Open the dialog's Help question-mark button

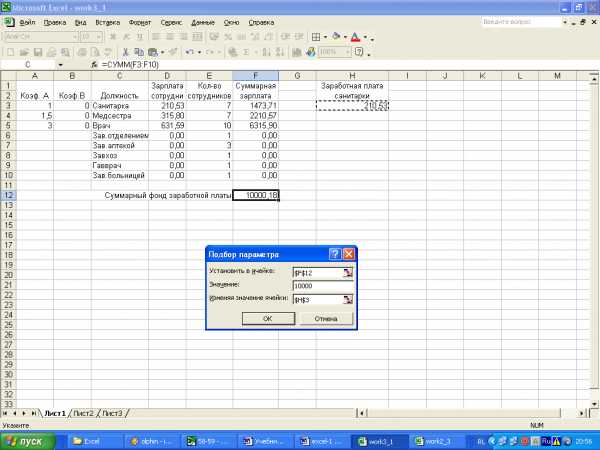(334, 254)
